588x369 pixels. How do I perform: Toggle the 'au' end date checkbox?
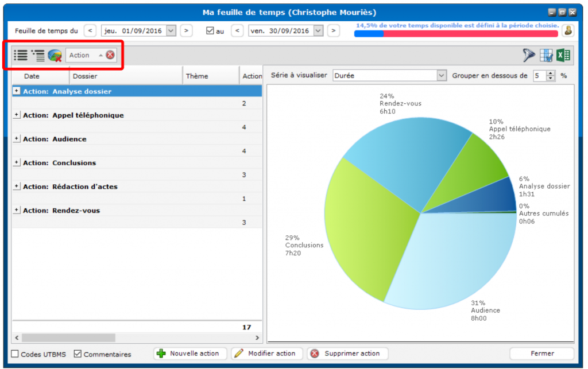point(210,30)
